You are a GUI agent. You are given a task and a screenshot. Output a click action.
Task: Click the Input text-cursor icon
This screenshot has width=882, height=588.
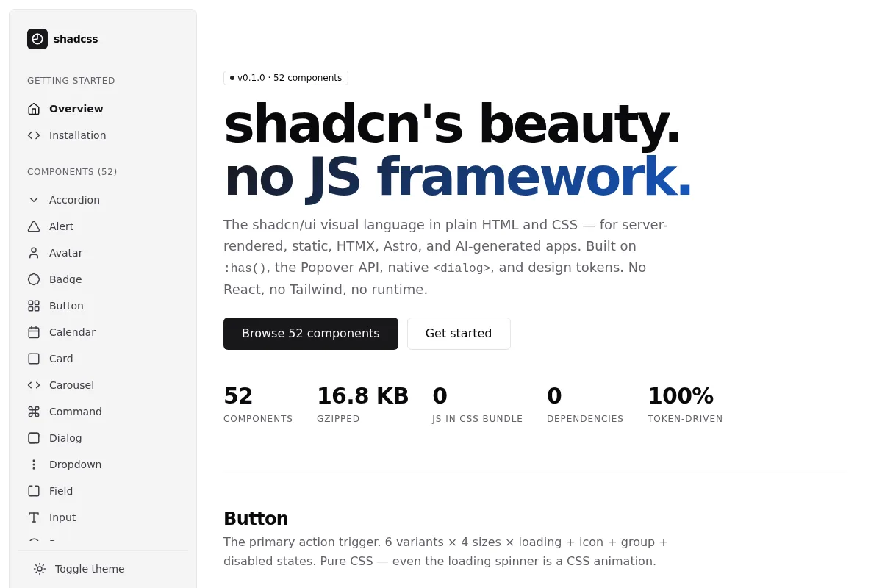34,517
